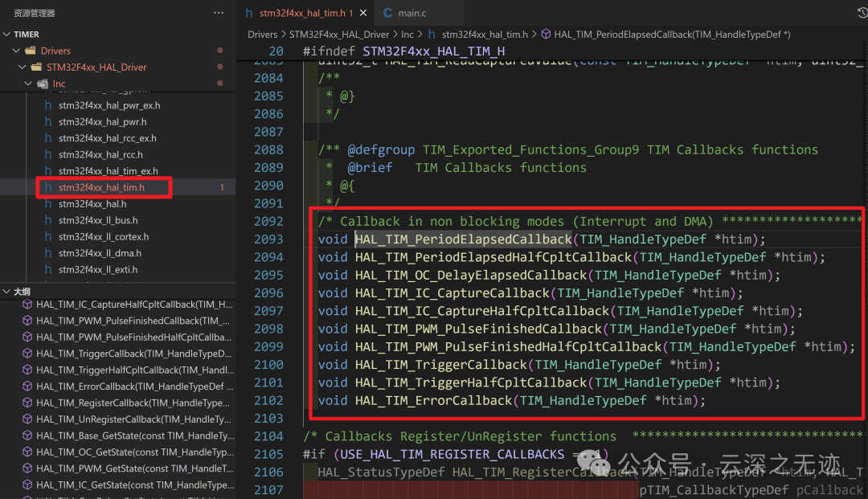Jump to HAL_TIM_OC_GetState in outline
The height and width of the screenshot is (499, 868).
(135, 452)
